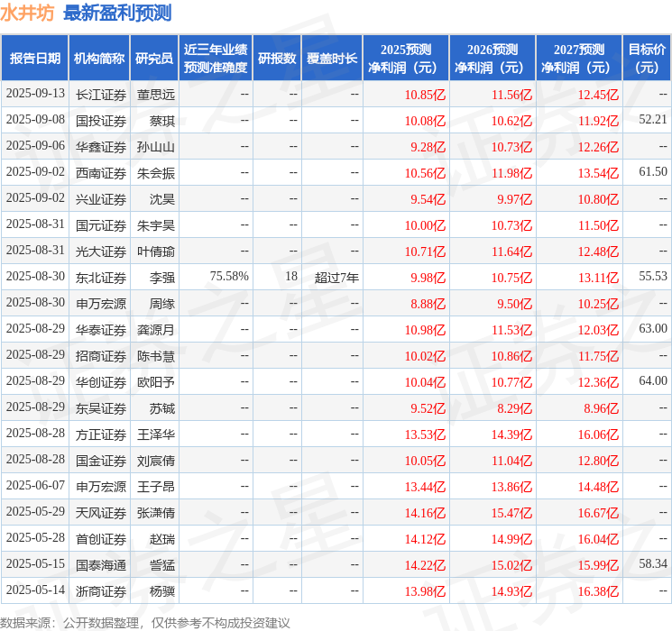Select institution 国元证券

(101, 225)
